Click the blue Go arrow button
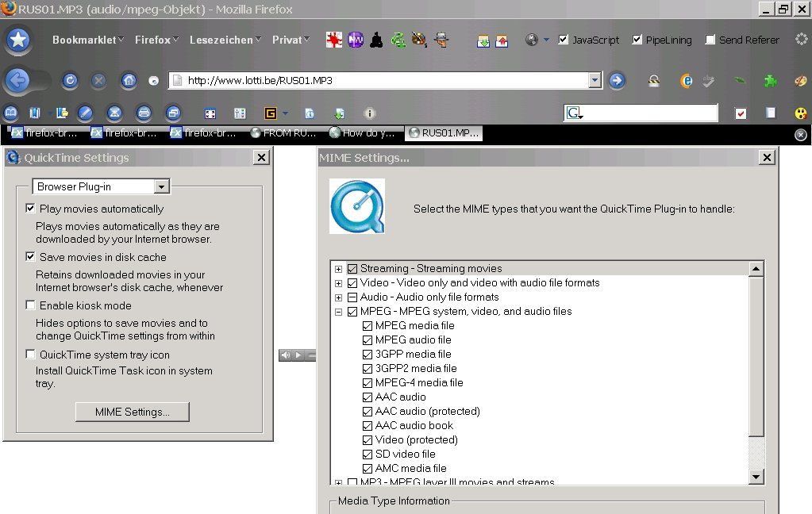Image resolution: width=812 pixels, height=514 pixels. pos(616,80)
